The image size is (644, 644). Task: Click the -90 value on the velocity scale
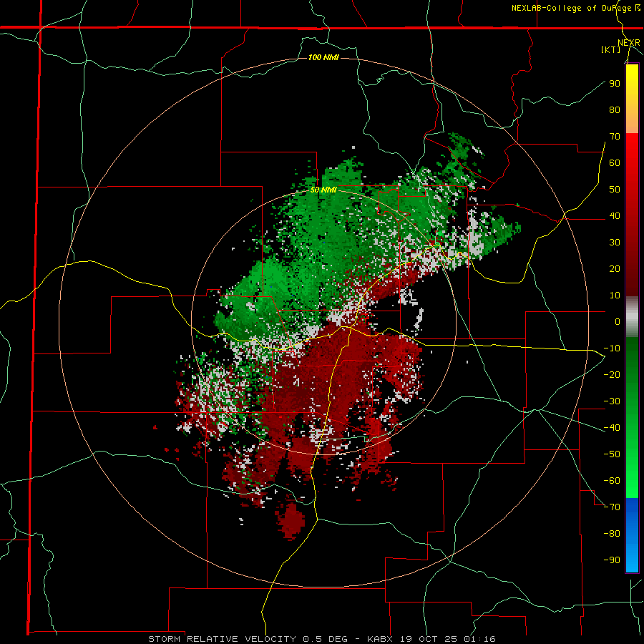click(612, 560)
